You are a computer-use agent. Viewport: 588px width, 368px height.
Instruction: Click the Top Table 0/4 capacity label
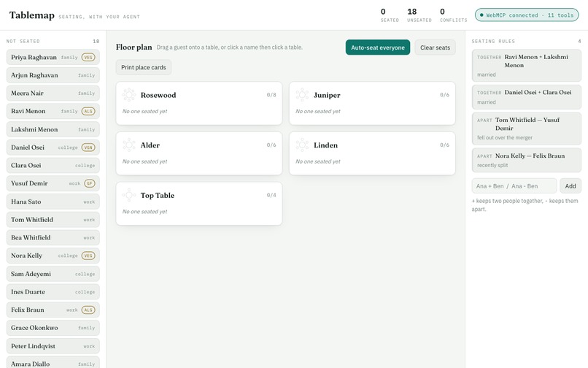point(271,195)
